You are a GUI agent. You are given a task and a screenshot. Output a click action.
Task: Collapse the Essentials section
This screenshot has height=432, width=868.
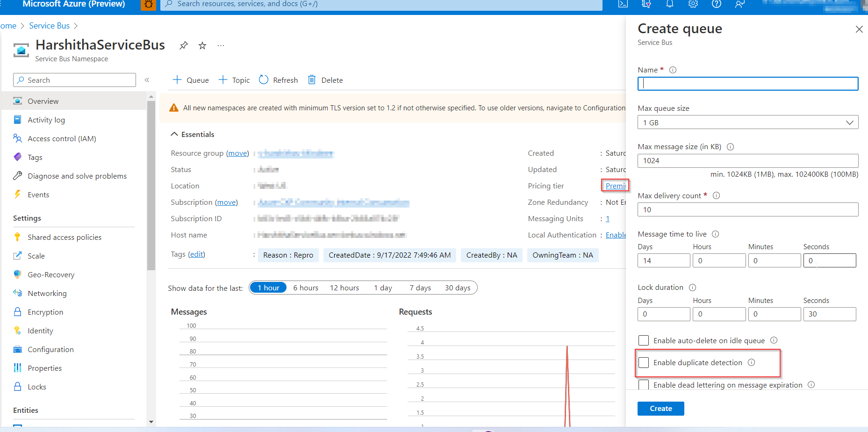pyautogui.click(x=192, y=134)
